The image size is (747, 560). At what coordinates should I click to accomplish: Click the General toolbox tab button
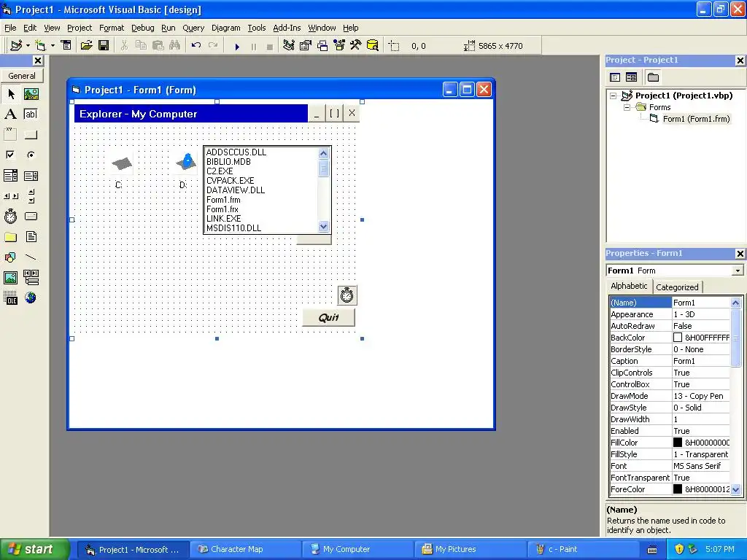22,76
